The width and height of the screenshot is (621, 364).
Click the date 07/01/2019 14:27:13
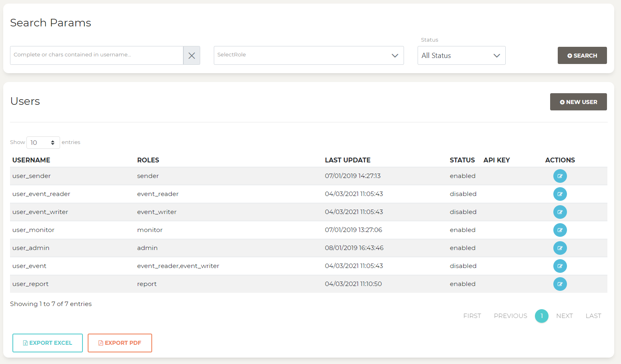[x=353, y=176]
